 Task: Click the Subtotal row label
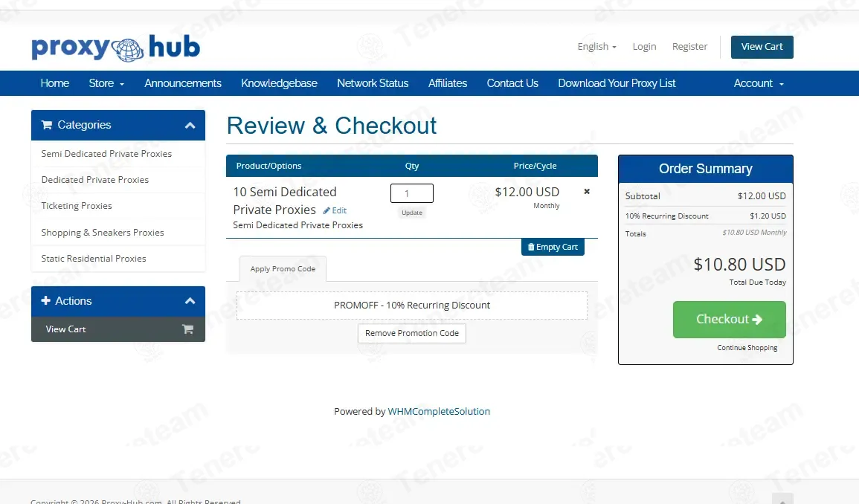pos(643,196)
